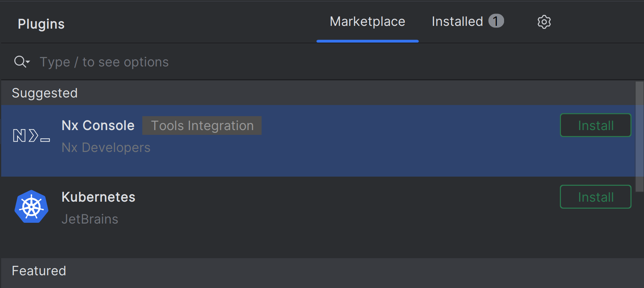Click the Nx Console plugin logo
644x288 pixels.
31,136
